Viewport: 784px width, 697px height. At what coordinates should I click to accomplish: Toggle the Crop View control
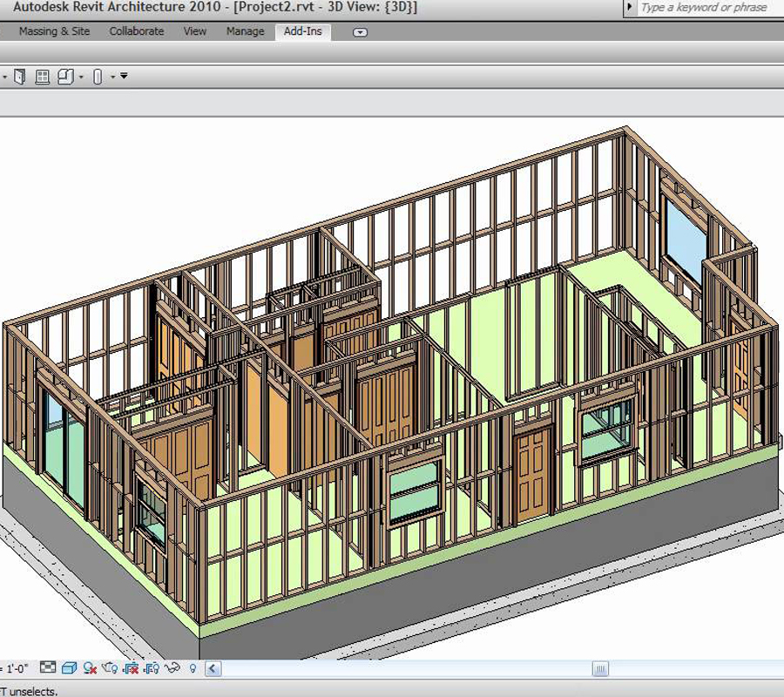pyautogui.click(x=131, y=668)
